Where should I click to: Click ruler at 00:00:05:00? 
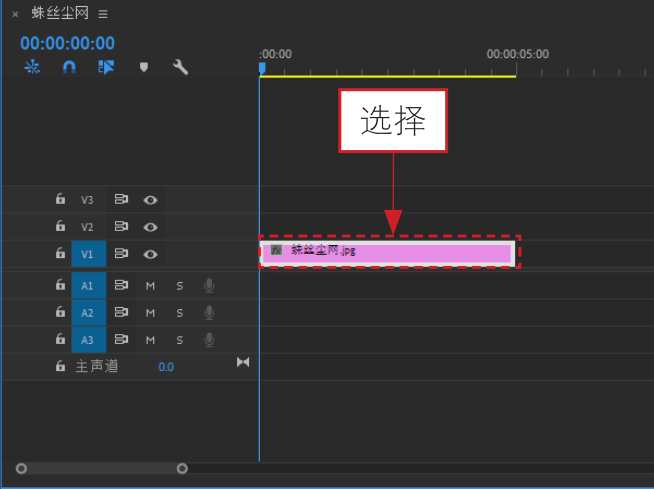tap(517, 54)
